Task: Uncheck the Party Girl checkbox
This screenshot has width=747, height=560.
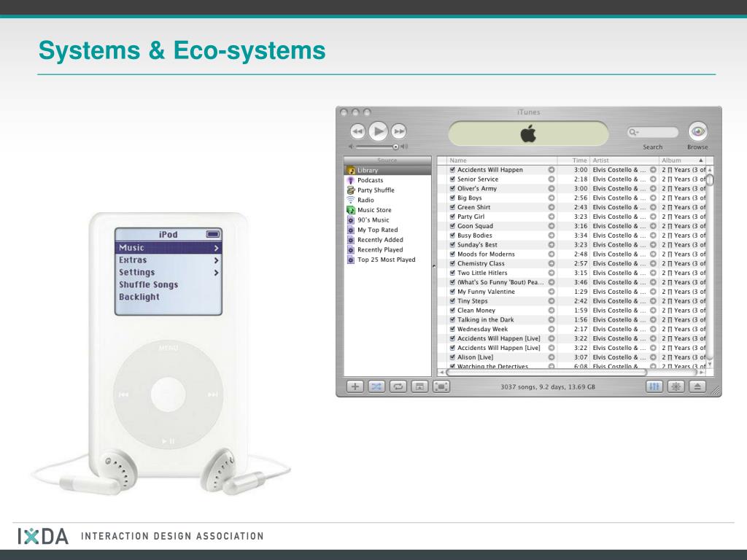Action: tap(452, 217)
